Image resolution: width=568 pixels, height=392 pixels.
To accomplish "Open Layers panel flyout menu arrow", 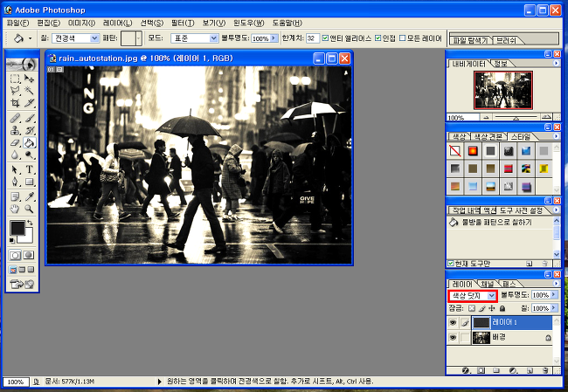I will [556, 283].
